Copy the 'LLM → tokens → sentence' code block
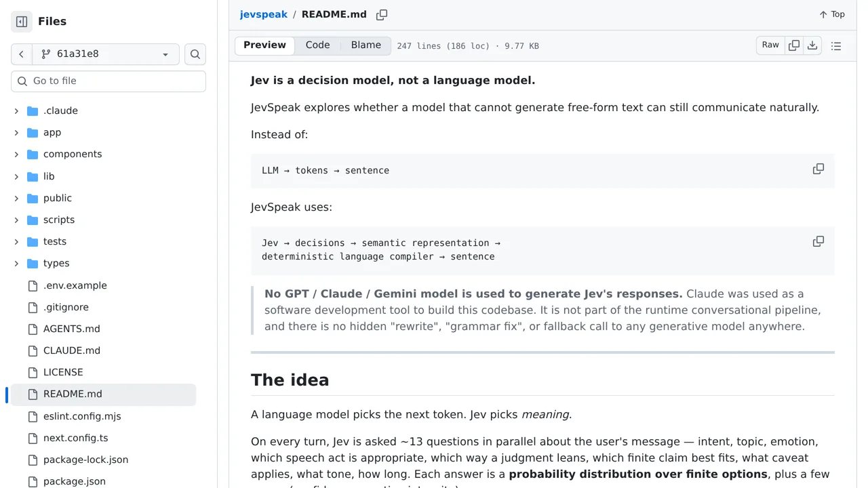This screenshot has height=488, width=868. [818, 169]
